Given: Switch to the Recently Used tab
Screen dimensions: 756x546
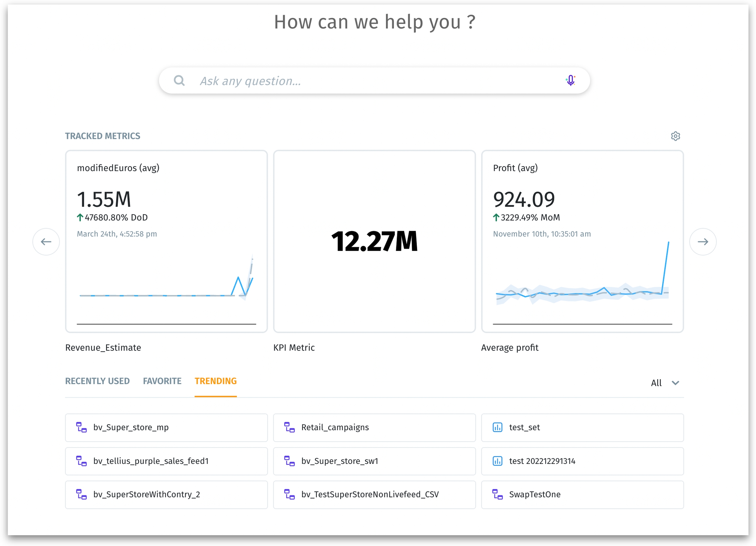Looking at the screenshot, I should (97, 381).
